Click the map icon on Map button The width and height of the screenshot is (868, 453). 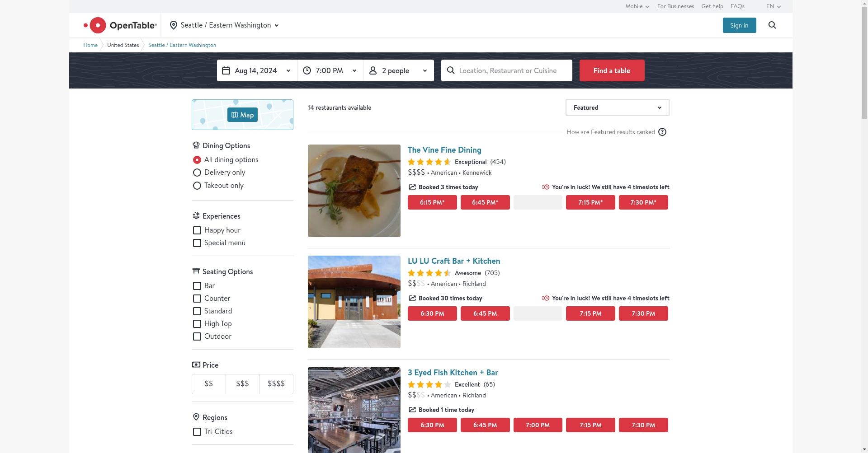(235, 115)
